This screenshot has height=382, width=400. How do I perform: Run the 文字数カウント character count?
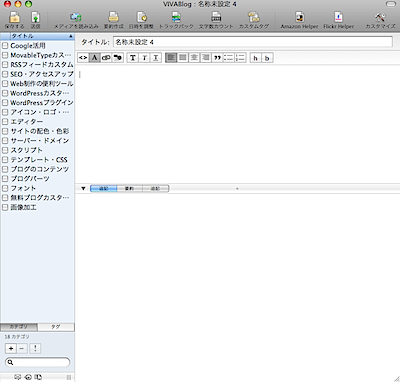216,20
